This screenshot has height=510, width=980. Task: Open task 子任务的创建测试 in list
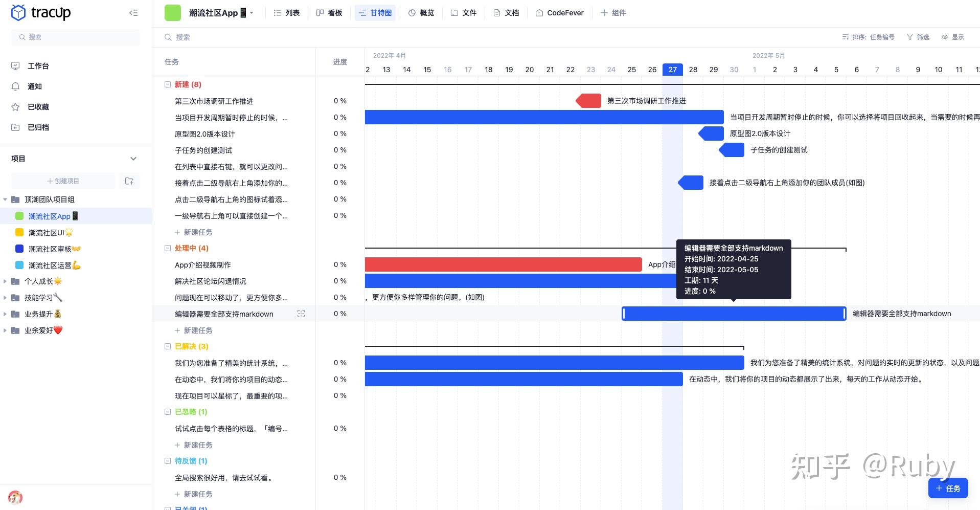tap(203, 150)
